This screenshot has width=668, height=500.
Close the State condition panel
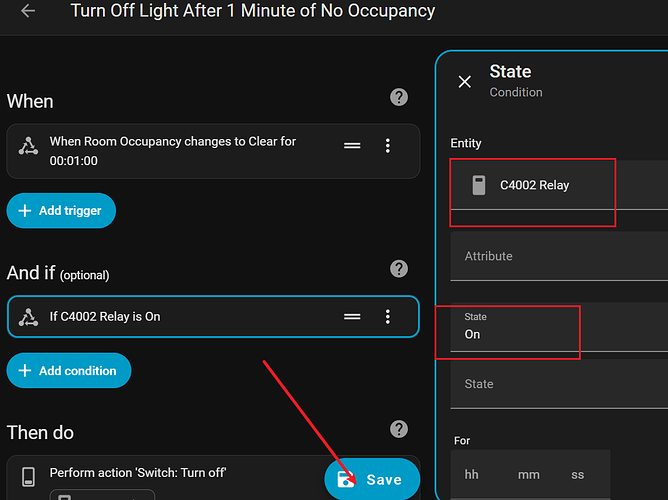[464, 82]
